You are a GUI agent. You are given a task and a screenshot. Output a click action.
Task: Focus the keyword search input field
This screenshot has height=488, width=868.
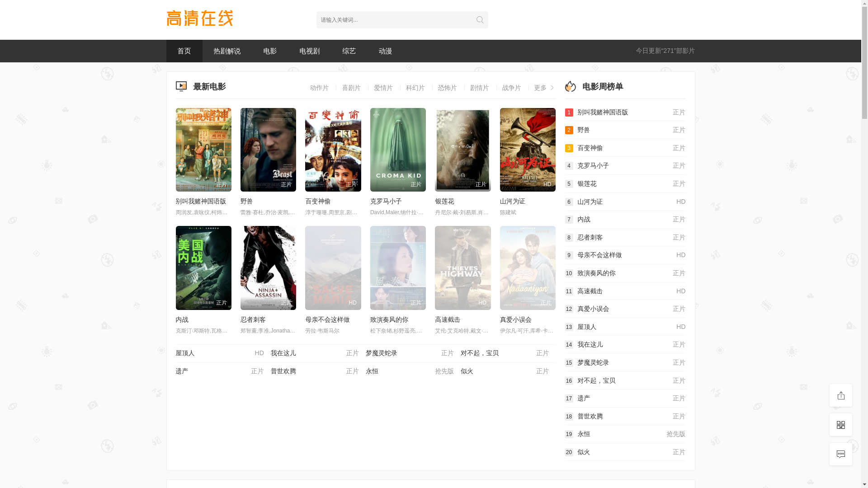pyautogui.click(x=393, y=20)
